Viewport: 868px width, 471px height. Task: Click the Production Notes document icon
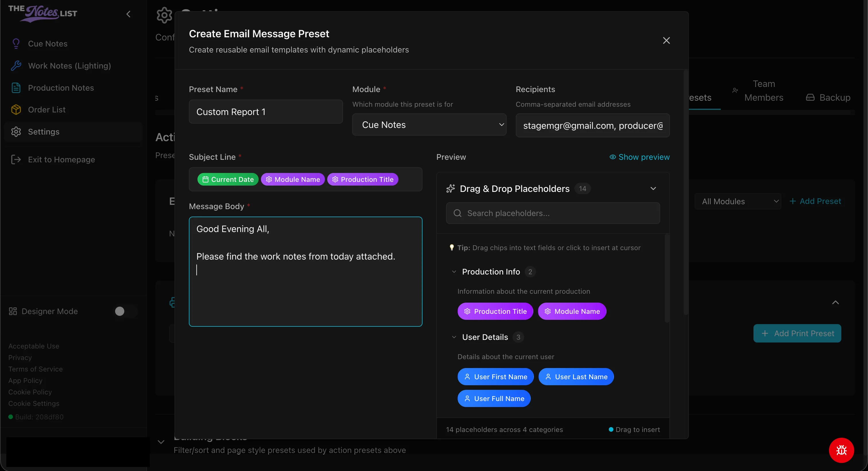coord(16,87)
